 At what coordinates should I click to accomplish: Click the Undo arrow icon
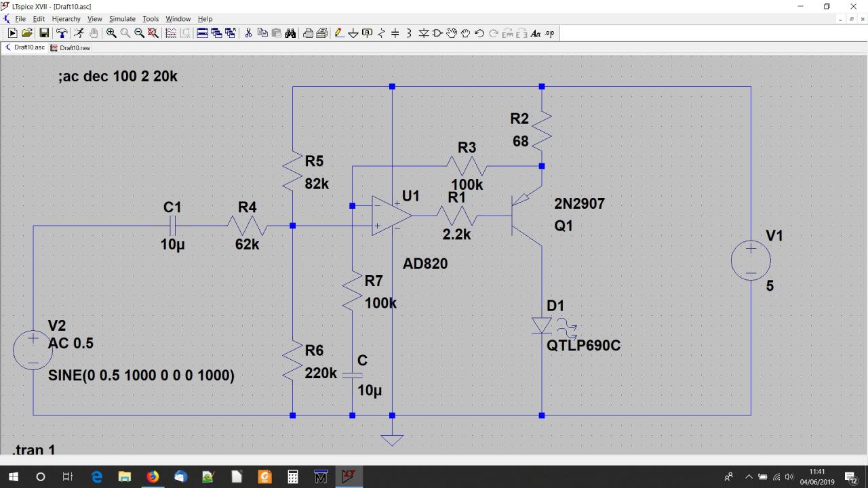pyautogui.click(x=479, y=33)
